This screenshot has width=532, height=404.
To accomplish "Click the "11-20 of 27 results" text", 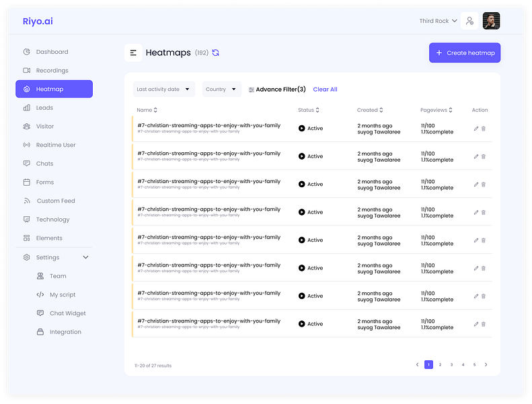I will click(x=153, y=366).
